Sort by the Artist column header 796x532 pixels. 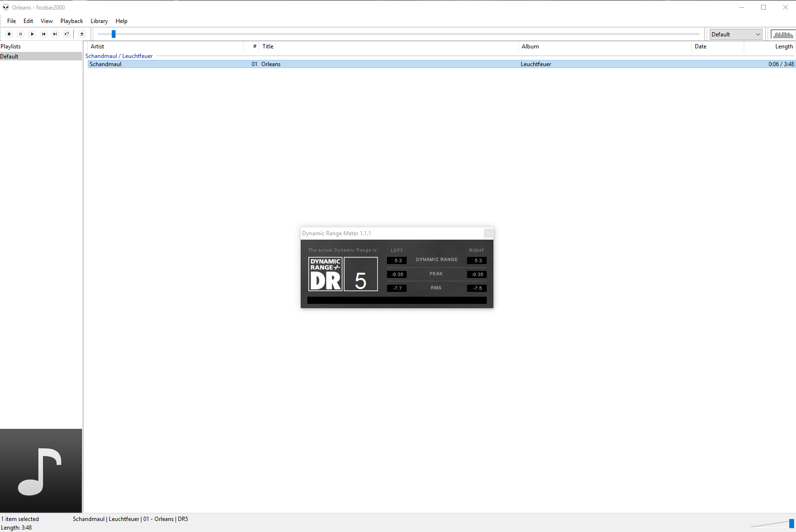[x=165, y=46]
